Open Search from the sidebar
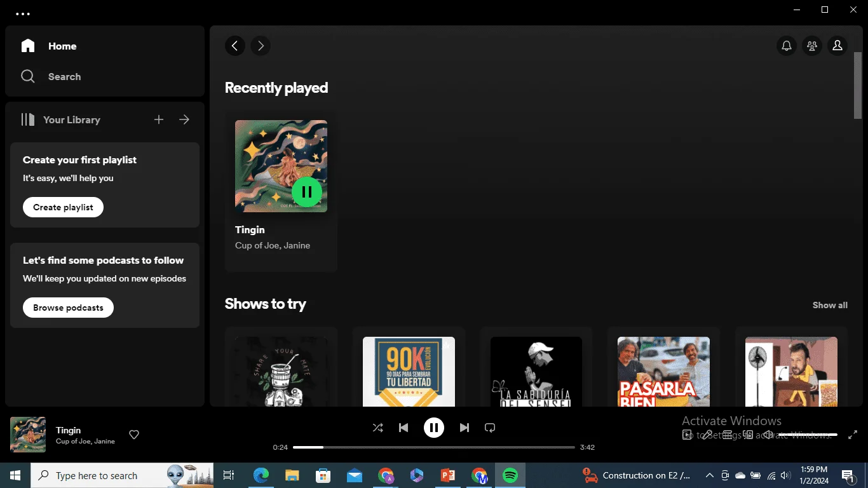The image size is (868, 488). (x=51, y=76)
